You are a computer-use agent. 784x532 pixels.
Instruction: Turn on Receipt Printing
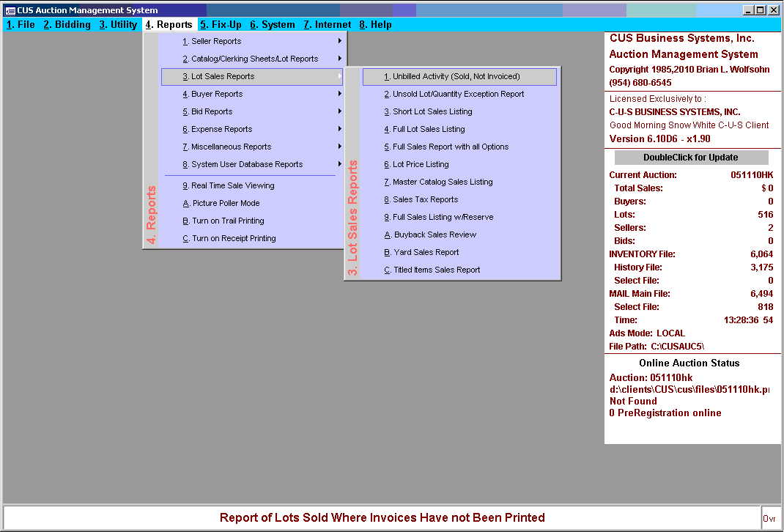[x=252, y=238]
